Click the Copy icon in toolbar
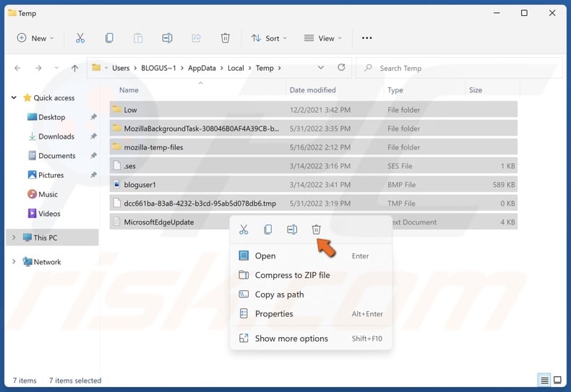 pos(109,38)
